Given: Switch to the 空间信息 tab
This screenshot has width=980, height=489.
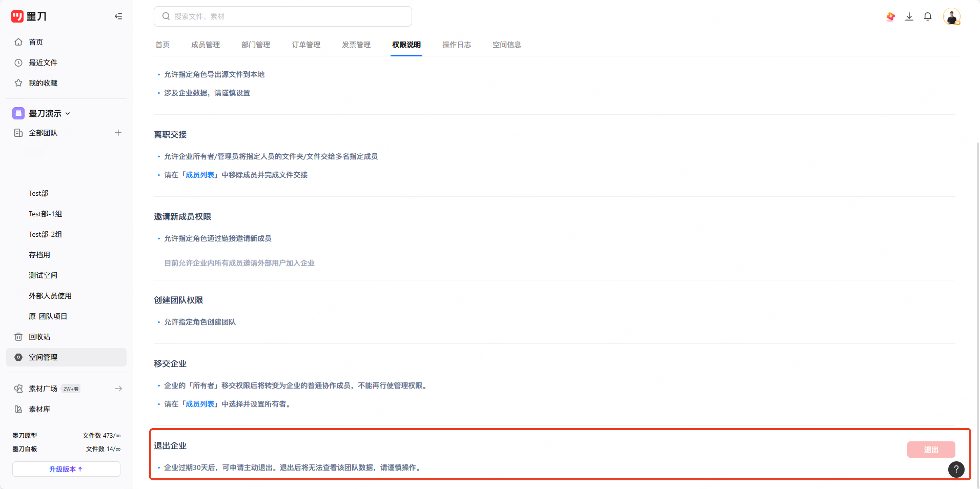Looking at the screenshot, I should pyautogui.click(x=507, y=45).
